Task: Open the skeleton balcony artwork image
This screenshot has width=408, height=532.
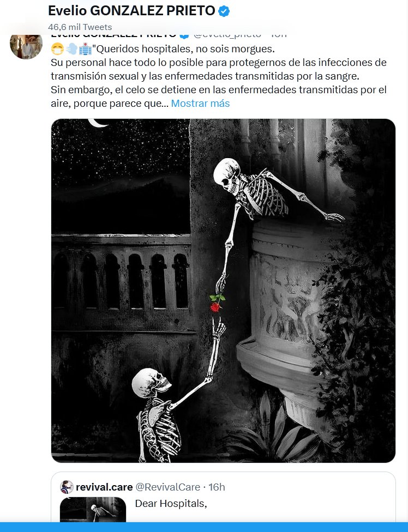Action: [x=223, y=291]
